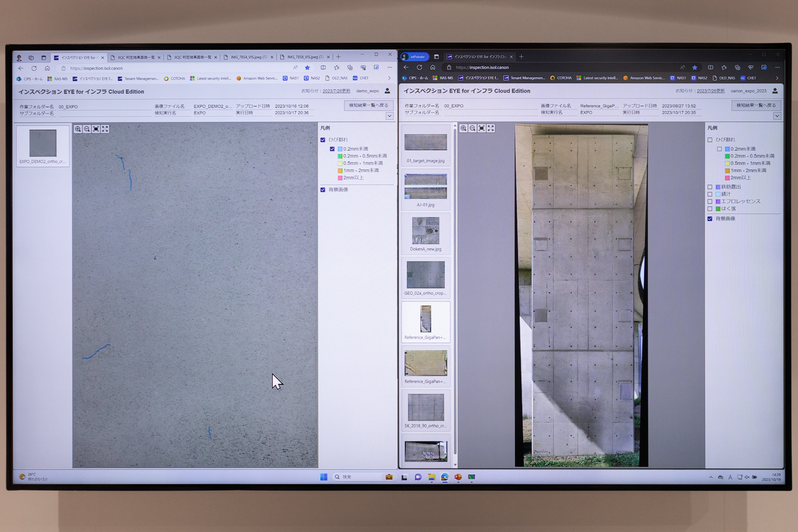Click the demo_expo user account icon
The height and width of the screenshot is (532, 798).
387,91
